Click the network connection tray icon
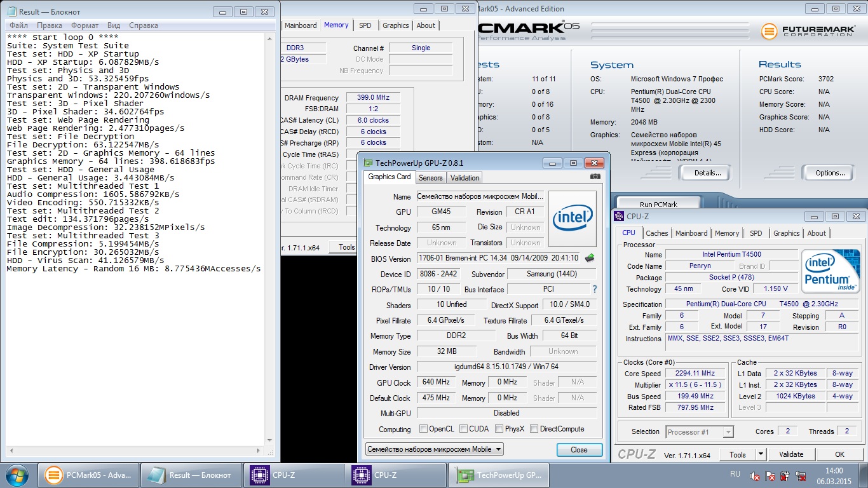 (x=799, y=475)
